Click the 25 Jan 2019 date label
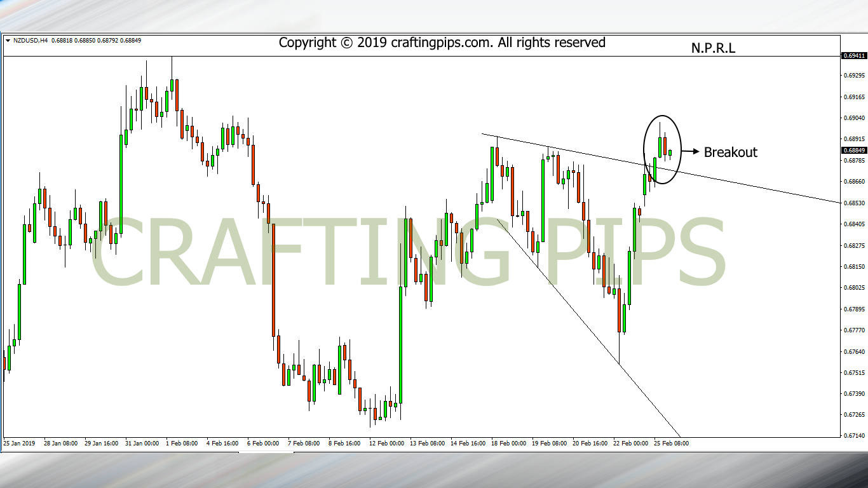The image size is (868, 488). (20, 443)
